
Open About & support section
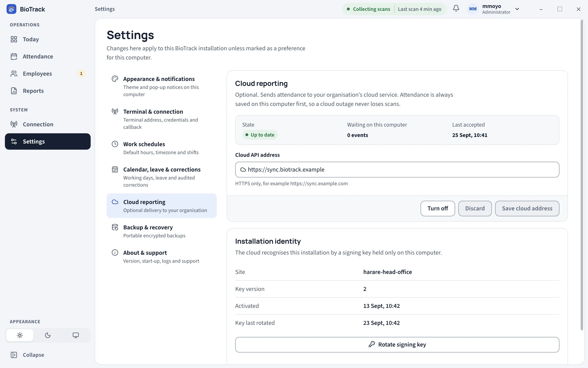161,257
